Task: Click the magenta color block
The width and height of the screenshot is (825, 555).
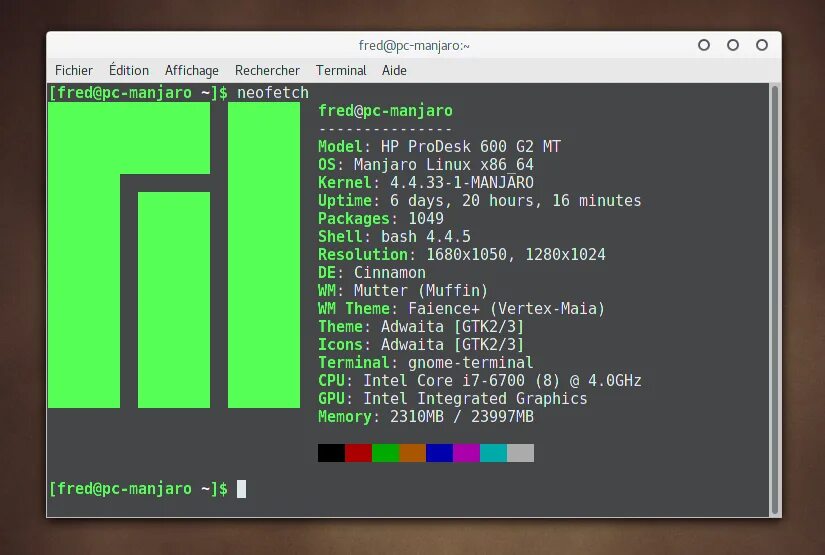Action: (467, 453)
